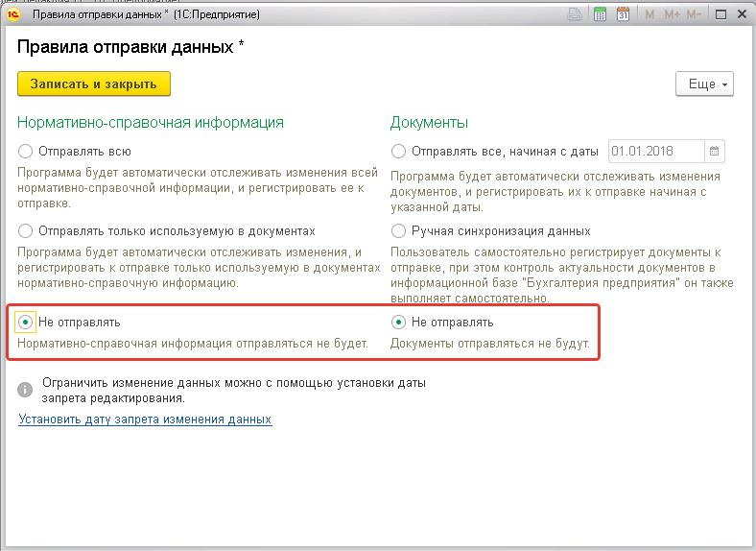Click the M+ memory add button

671,14
